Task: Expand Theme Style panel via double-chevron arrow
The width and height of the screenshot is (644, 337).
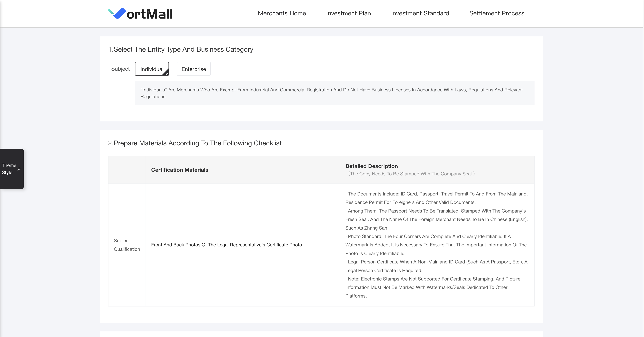Action: click(19, 169)
